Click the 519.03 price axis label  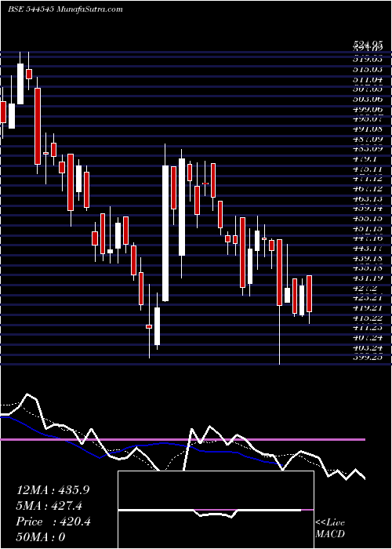367,60
